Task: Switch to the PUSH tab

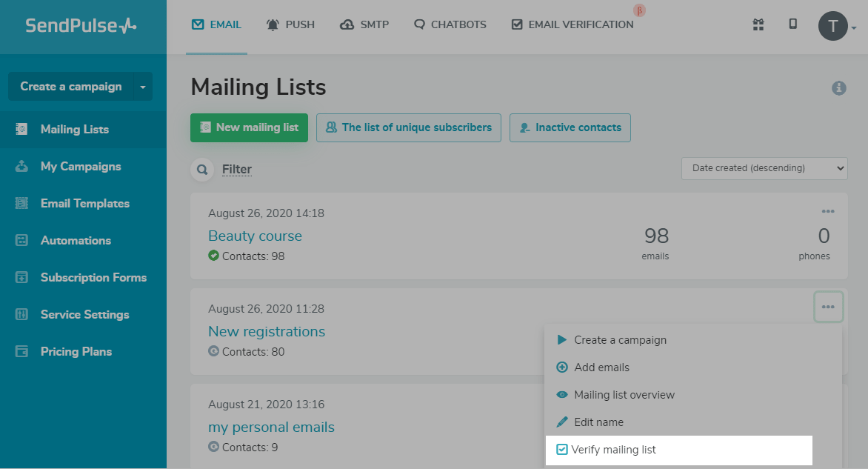Action: tap(290, 24)
